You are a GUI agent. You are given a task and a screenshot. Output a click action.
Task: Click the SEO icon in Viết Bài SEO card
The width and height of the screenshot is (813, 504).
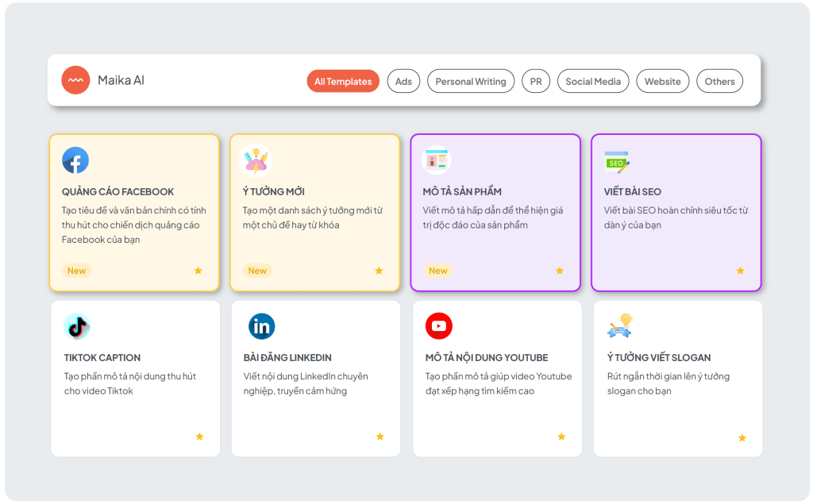pyautogui.click(x=617, y=162)
